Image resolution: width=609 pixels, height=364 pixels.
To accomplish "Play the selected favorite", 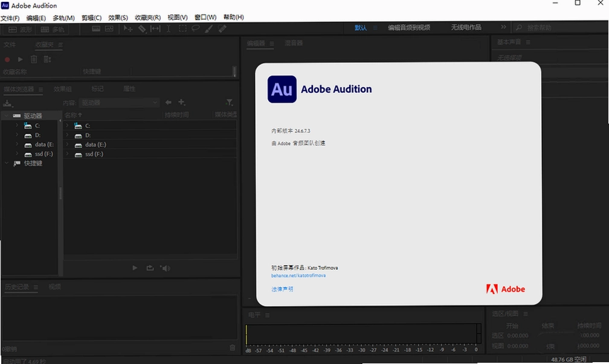I will click(20, 59).
